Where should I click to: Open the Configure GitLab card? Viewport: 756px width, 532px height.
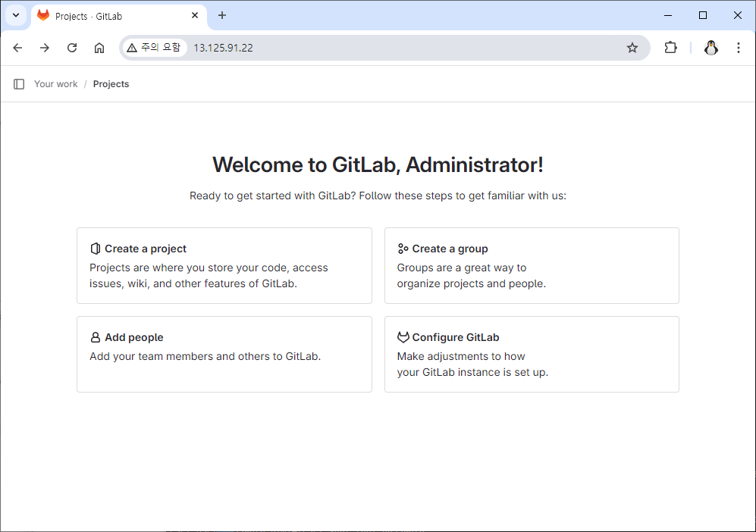(x=532, y=354)
